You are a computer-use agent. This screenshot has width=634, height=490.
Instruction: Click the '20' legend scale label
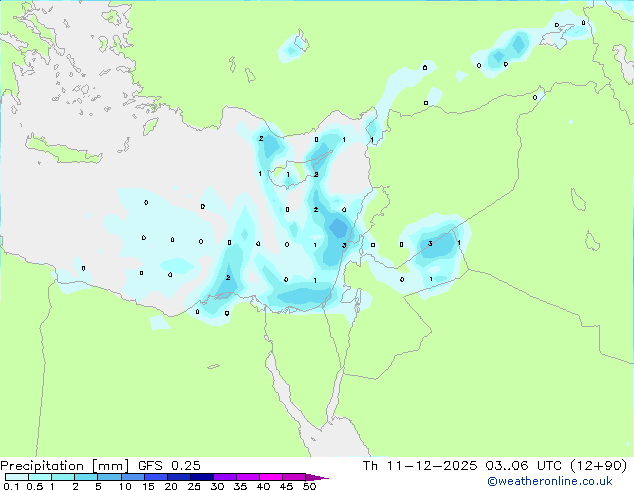(171, 486)
